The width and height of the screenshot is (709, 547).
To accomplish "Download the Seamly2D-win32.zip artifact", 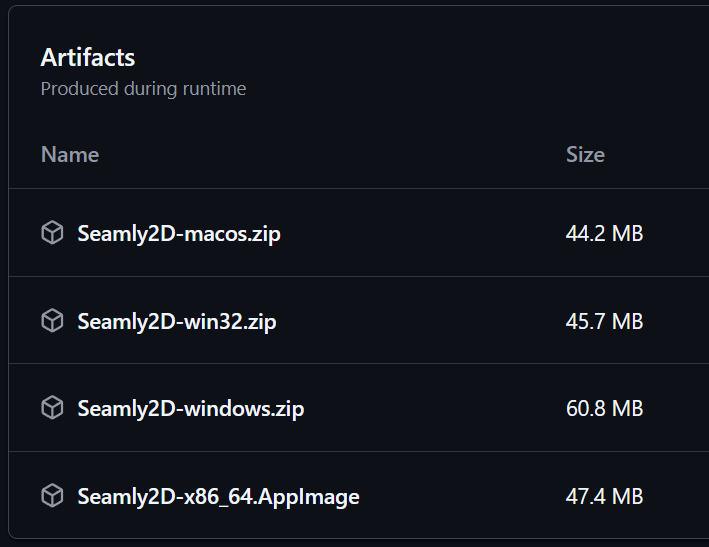I will 177,322.
